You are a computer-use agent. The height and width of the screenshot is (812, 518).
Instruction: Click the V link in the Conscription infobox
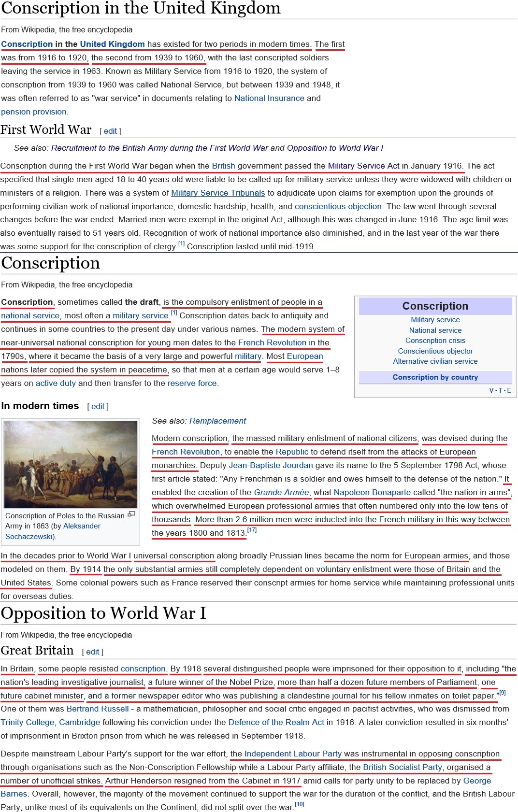[491, 390]
